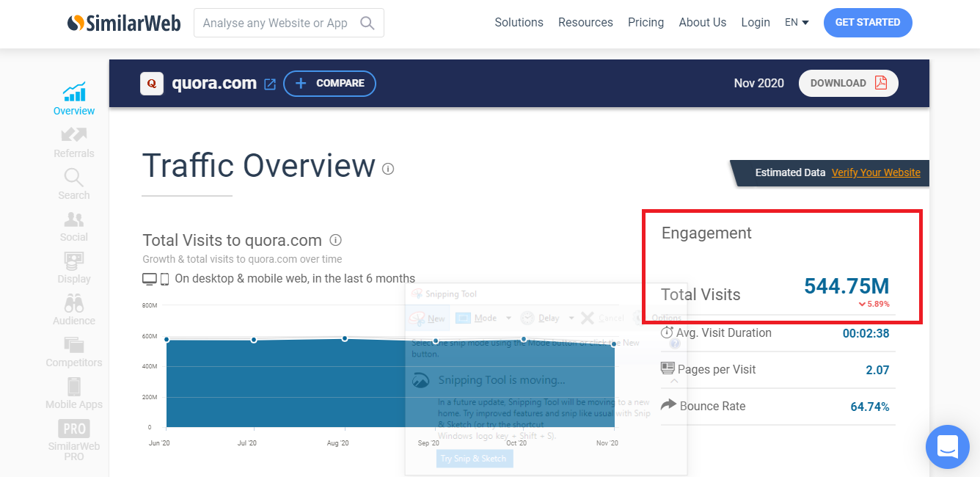Expand the EN language dropdown

[x=797, y=23]
